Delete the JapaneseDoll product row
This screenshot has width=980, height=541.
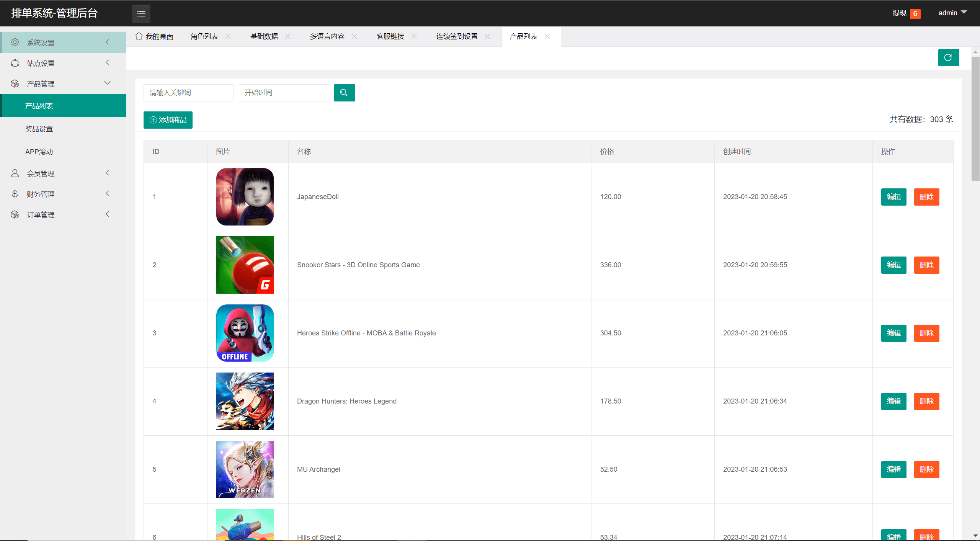pos(926,197)
